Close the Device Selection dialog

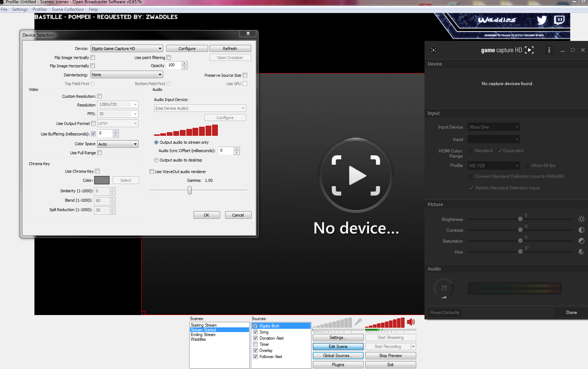tap(248, 33)
